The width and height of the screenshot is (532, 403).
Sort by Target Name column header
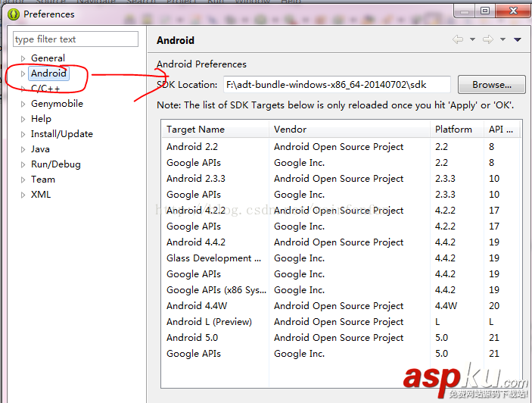click(x=216, y=130)
